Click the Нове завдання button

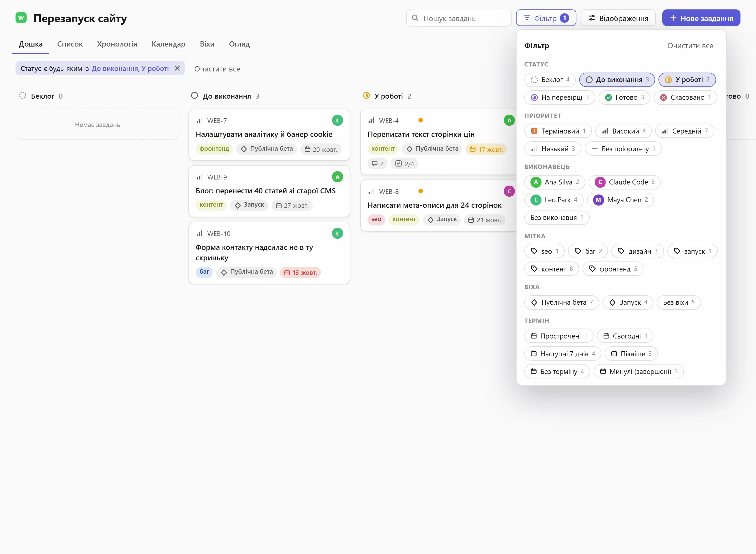[701, 18]
